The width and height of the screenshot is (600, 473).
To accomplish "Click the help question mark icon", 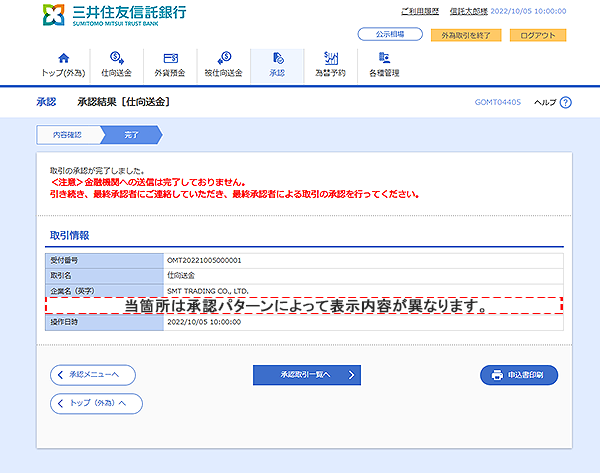I will (566, 103).
